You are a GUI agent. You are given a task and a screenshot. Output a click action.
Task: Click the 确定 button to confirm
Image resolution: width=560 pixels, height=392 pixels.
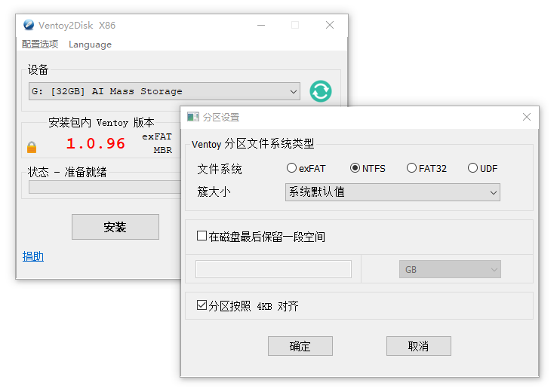pyautogui.click(x=300, y=346)
